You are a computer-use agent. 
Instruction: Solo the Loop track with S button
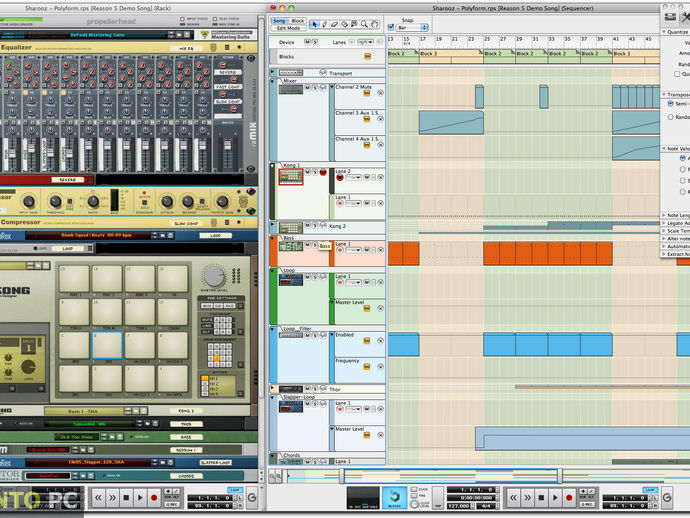315,277
